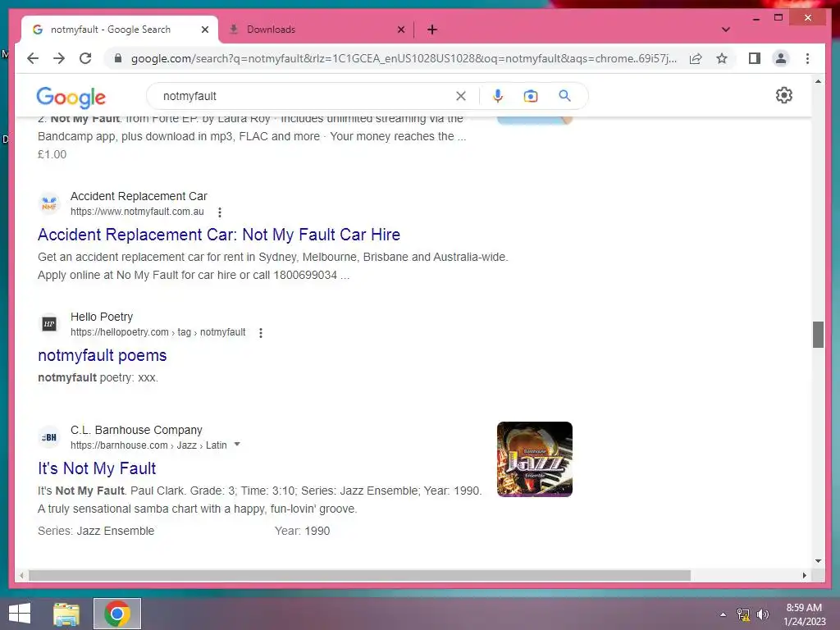Image resolution: width=840 pixels, height=630 pixels.
Task: Click the C.L. Barnhouse BH favicon
Action: pyautogui.click(x=49, y=437)
